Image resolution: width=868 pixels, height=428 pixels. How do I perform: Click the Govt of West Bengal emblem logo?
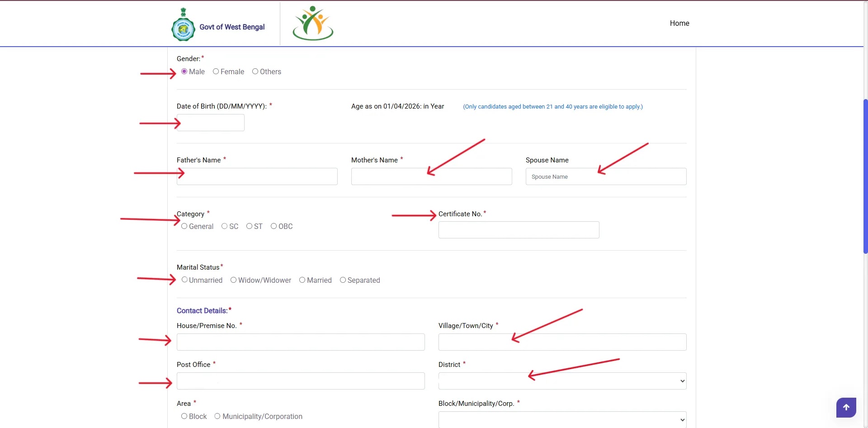point(183,24)
